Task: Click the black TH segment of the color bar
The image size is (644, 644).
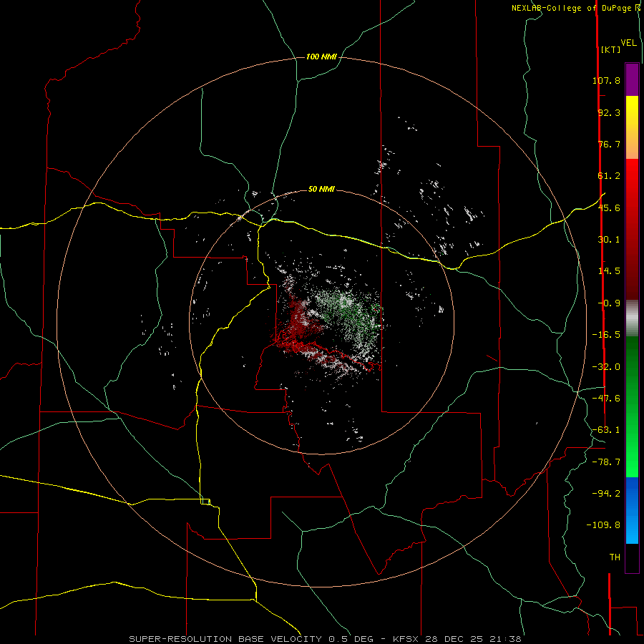Action: click(x=632, y=557)
